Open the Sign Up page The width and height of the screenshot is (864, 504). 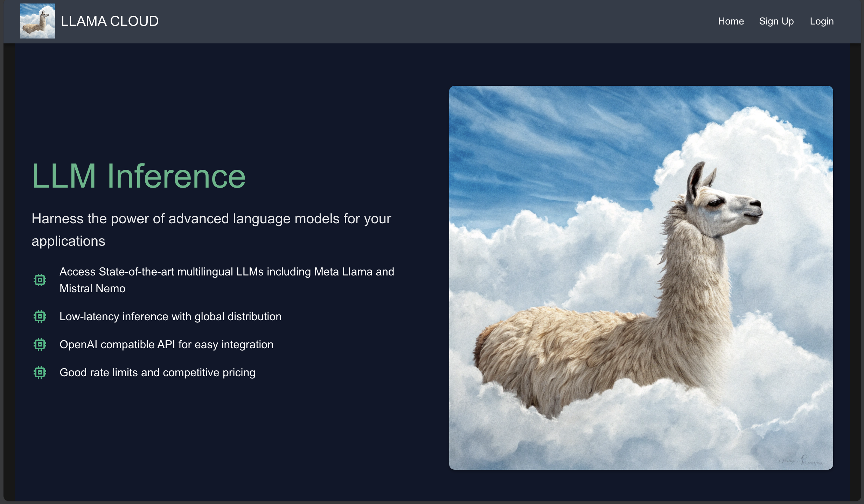pos(776,21)
